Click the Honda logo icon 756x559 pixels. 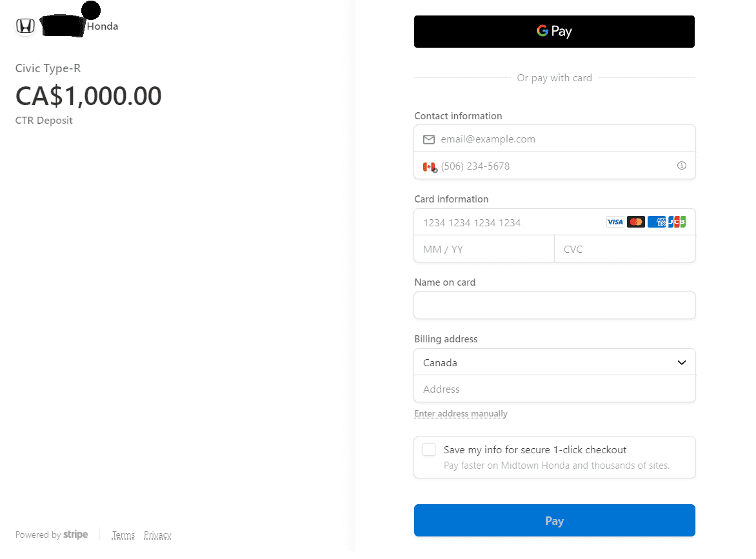[25, 26]
